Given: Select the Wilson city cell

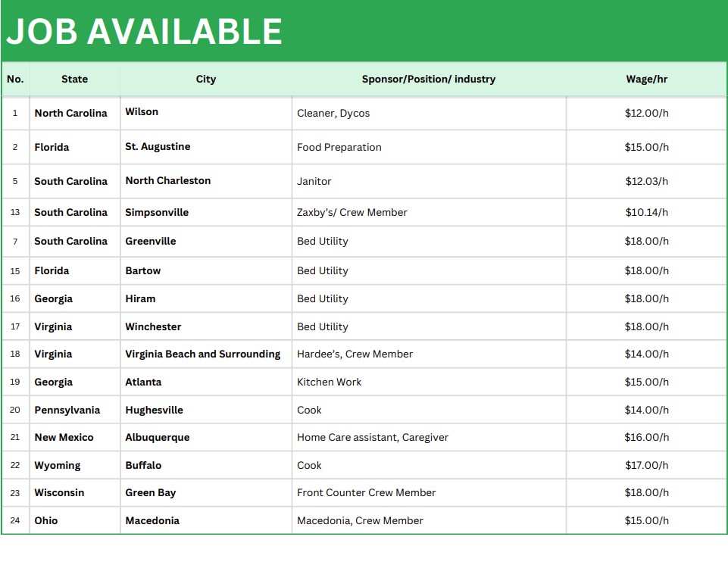Looking at the screenshot, I should tap(142, 112).
